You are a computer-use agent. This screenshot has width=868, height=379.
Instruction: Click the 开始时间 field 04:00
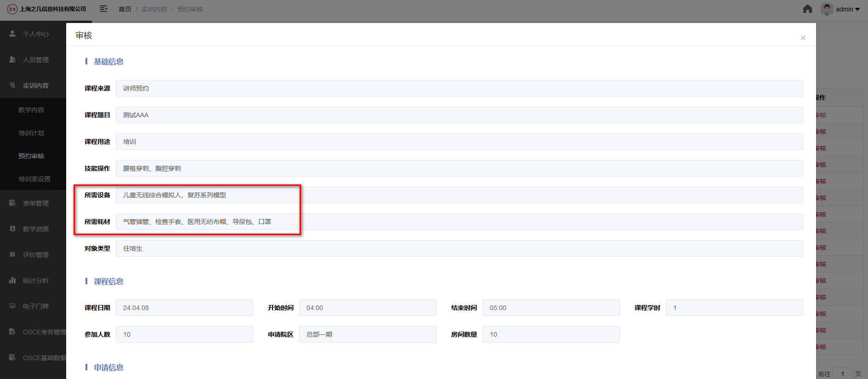point(368,308)
